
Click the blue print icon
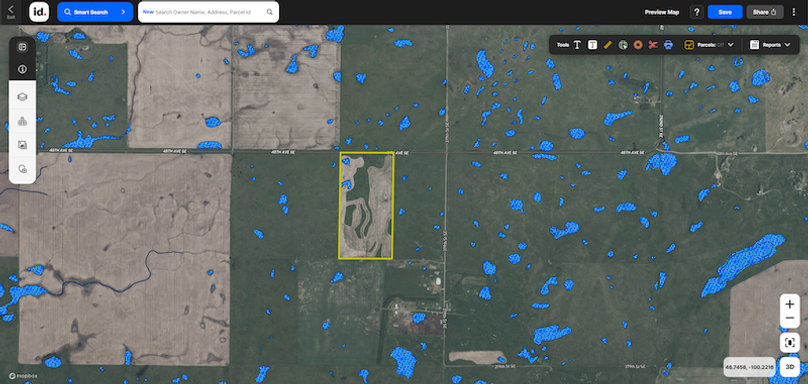pos(668,45)
